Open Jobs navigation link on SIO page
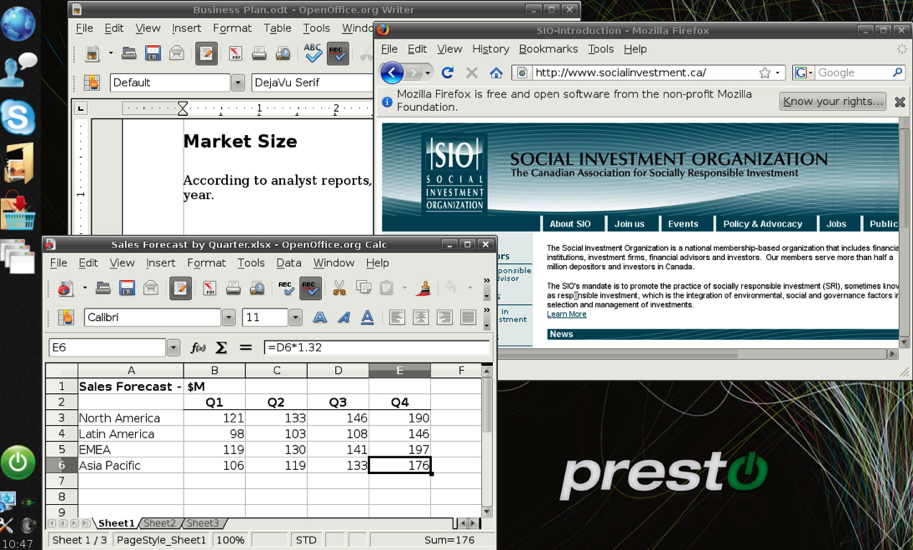913x550 pixels. pyautogui.click(x=836, y=224)
